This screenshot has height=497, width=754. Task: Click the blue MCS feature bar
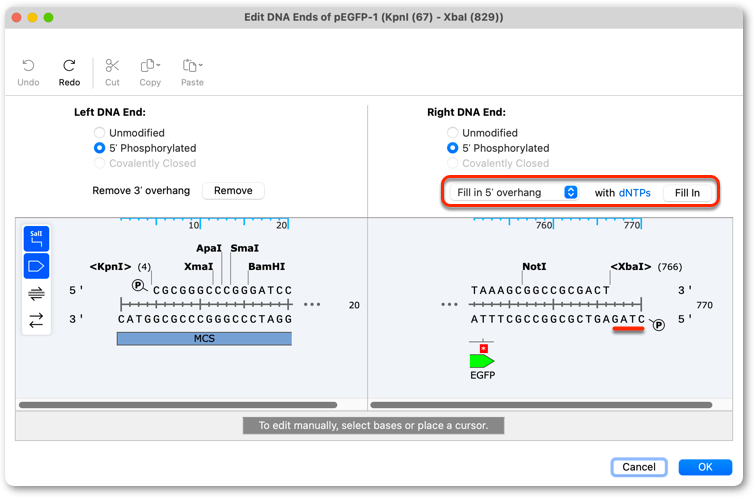tap(204, 339)
